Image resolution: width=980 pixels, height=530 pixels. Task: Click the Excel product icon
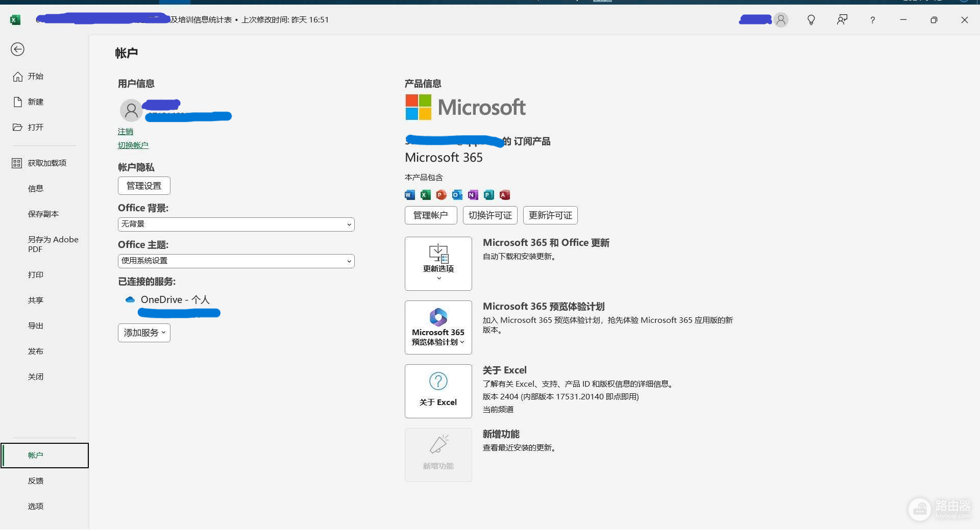point(426,195)
